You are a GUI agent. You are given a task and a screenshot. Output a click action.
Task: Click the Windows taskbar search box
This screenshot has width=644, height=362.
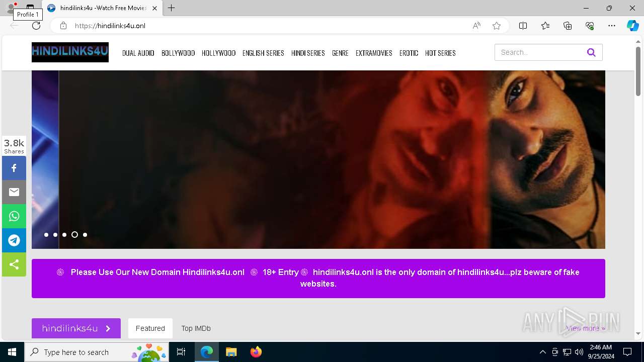pyautogui.click(x=98, y=352)
